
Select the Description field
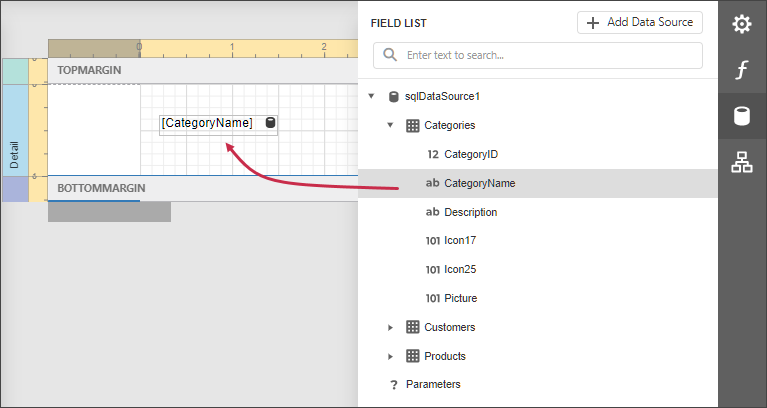coord(470,212)
